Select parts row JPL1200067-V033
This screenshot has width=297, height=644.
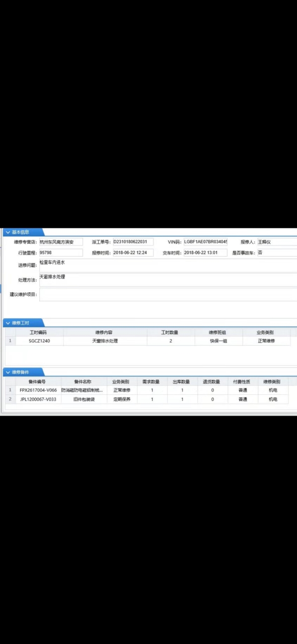[x=147, y=399]
